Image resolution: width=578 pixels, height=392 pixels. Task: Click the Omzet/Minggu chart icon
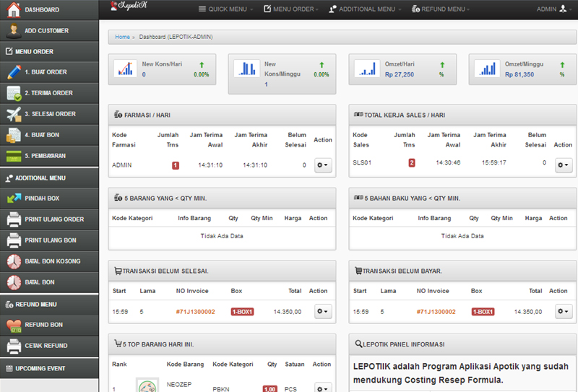point(487,69)
